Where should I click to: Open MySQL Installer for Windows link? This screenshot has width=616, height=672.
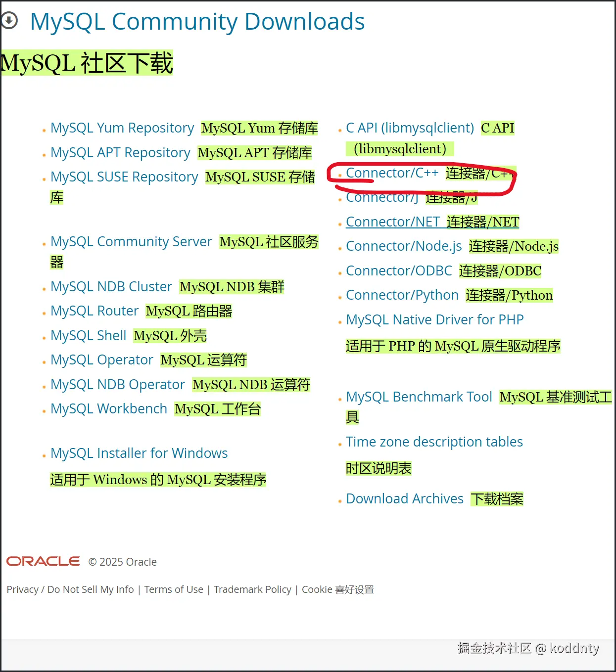coord(139,453)
